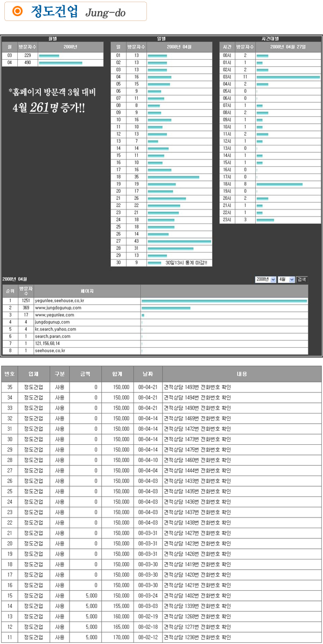Click the 내용 column header
323x644 pixels.
(x=242, y=373)
